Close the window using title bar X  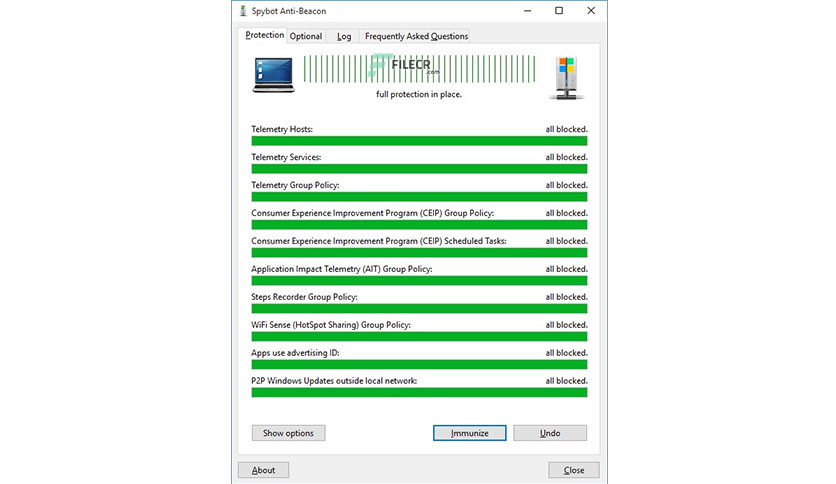pyautogui.click(x=591, y=11)
